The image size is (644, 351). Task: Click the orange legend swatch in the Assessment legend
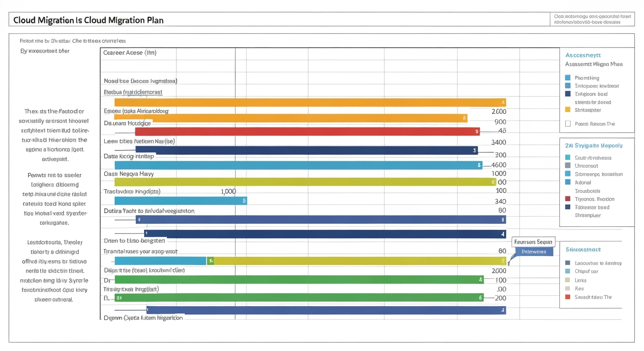click(x=568, y=110)
